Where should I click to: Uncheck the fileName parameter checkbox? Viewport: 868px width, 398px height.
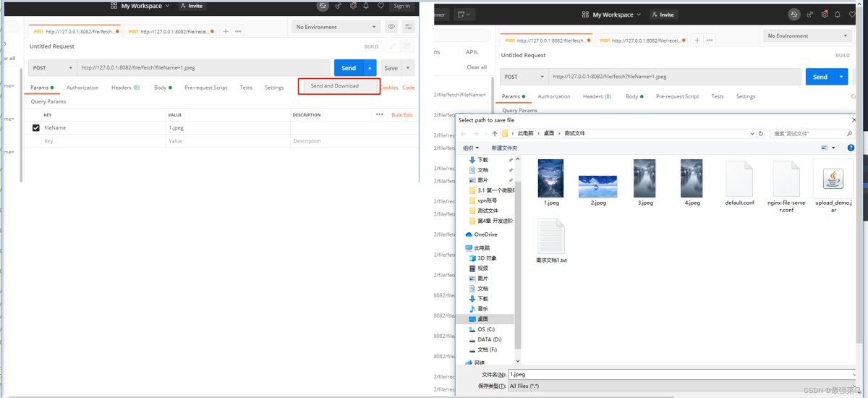coord(36,127)
